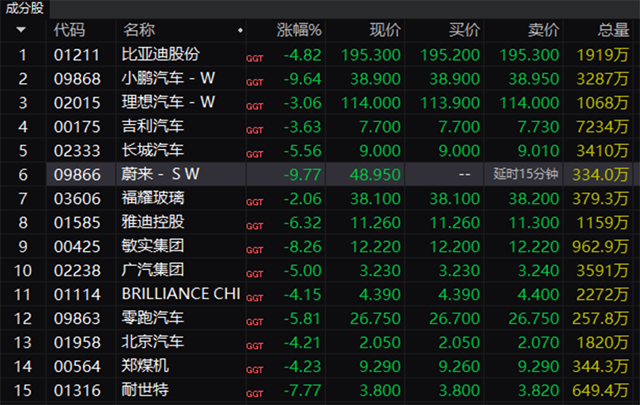
Task: Click the GGT badge on 小鹏汽车-W row
Action: 255,83
